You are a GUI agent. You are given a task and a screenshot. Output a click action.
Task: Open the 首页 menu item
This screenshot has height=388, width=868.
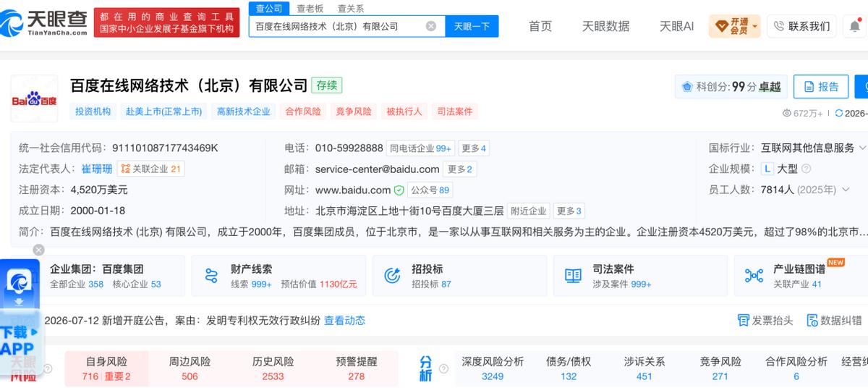click(540, 26)
